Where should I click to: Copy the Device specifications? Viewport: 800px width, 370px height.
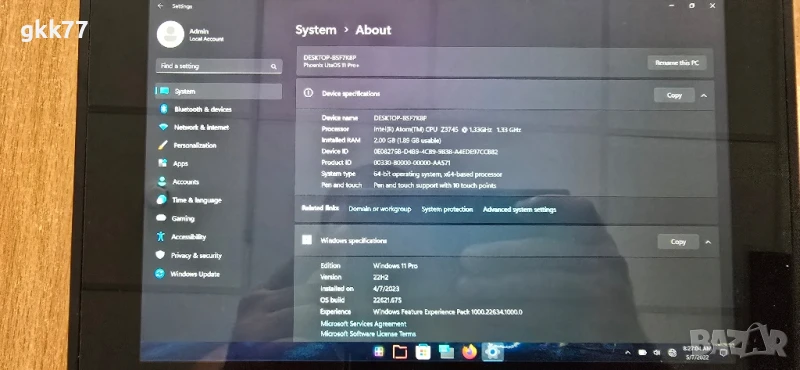pyautogui.click(x=674, y=95)
